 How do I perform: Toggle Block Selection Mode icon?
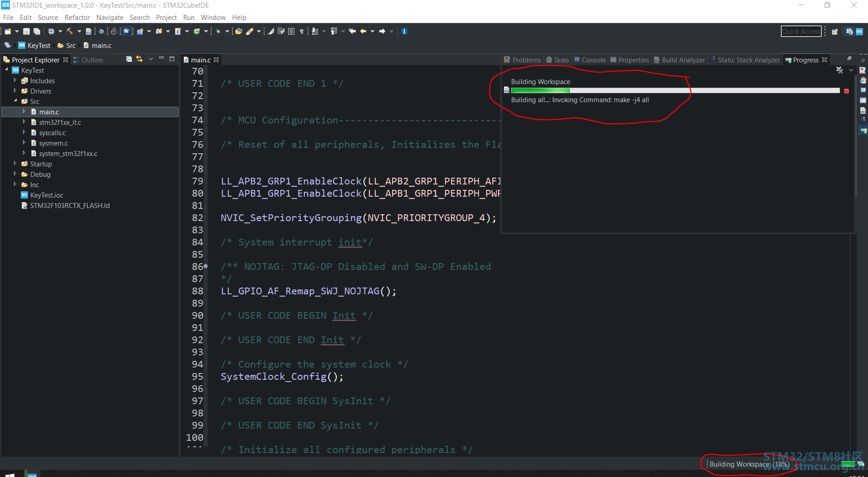tap(291, 31)
